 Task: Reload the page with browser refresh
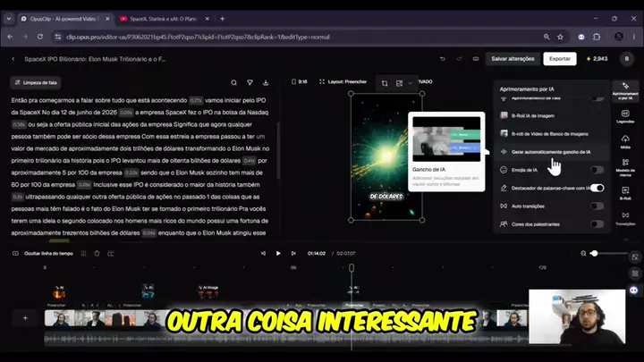coord(40,37)
